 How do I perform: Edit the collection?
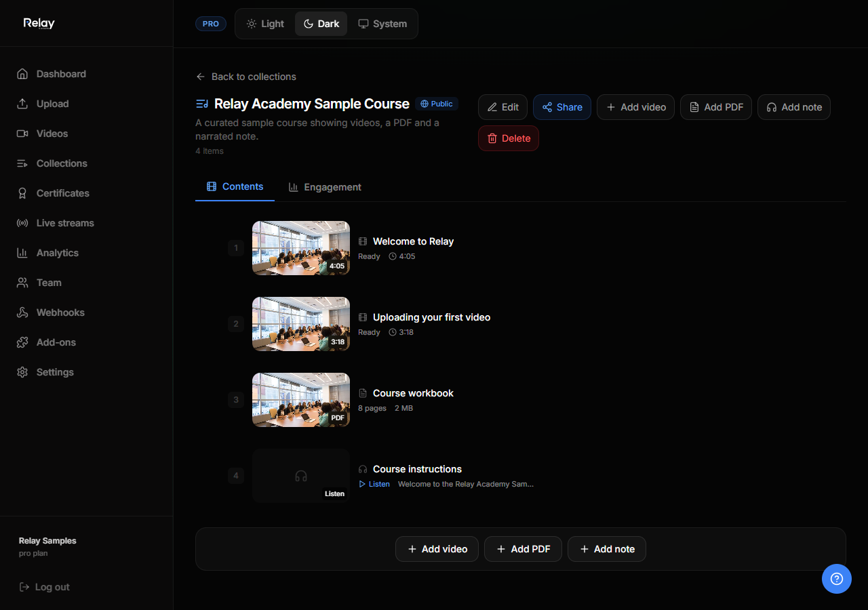[x=502, y=107]
